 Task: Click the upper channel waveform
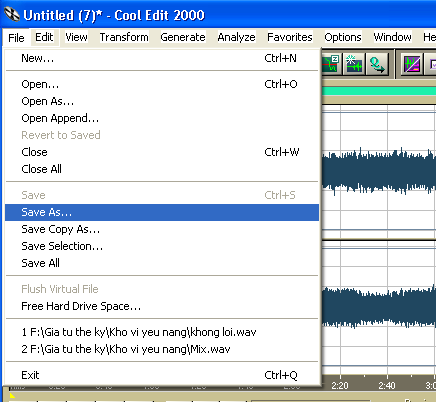point(379,171)
